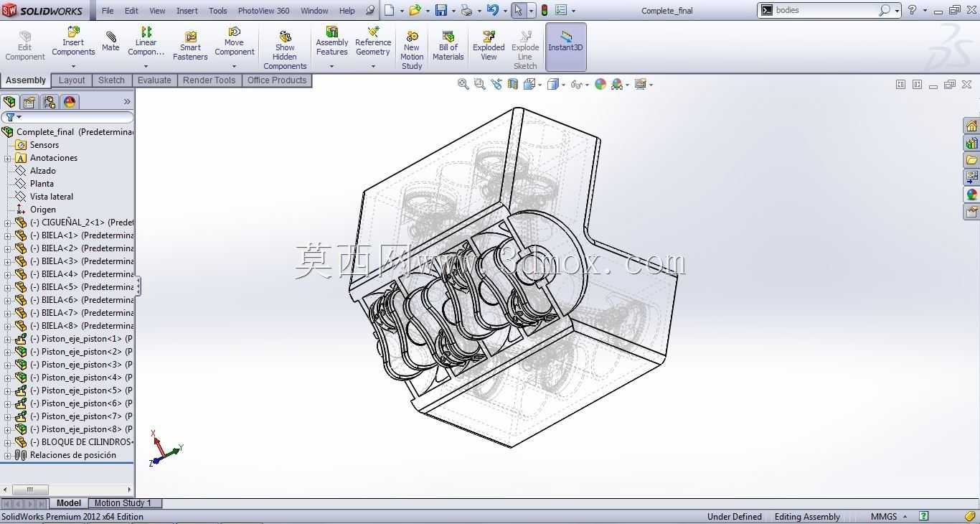Open the units MMGS menu in status bar
The width and height of the screenshot is (980, 524).
889,516
